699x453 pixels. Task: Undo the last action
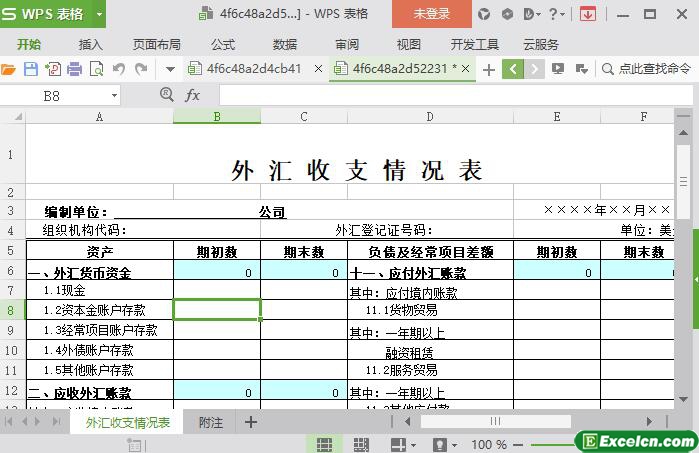point(119,69)
